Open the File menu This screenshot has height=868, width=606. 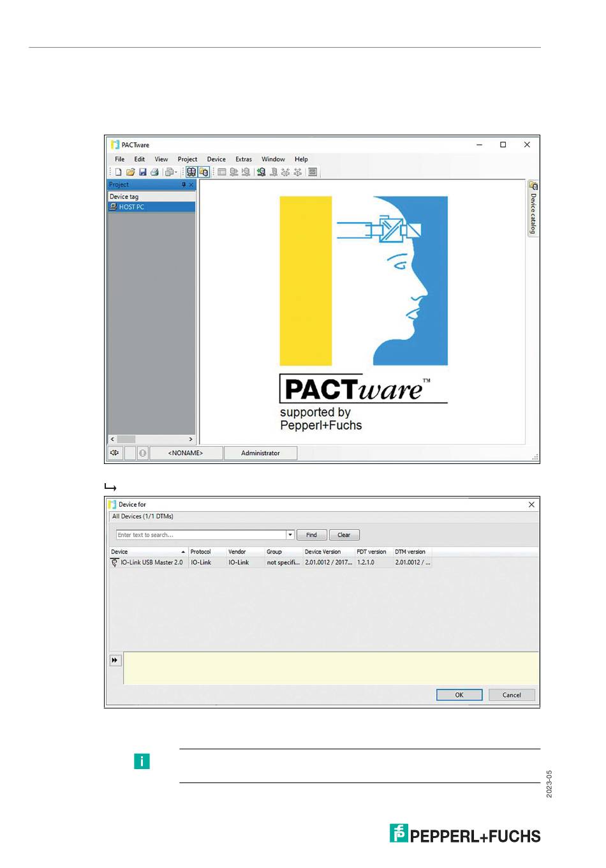point(120,160)
